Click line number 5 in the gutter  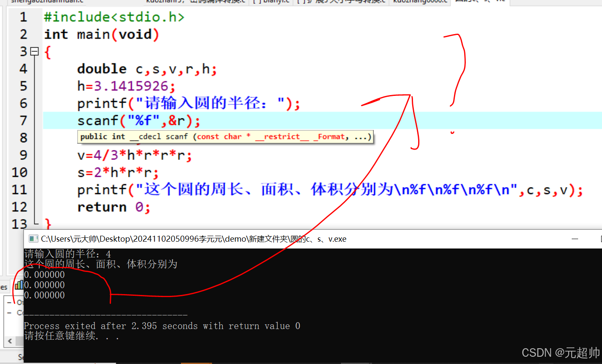23,86
